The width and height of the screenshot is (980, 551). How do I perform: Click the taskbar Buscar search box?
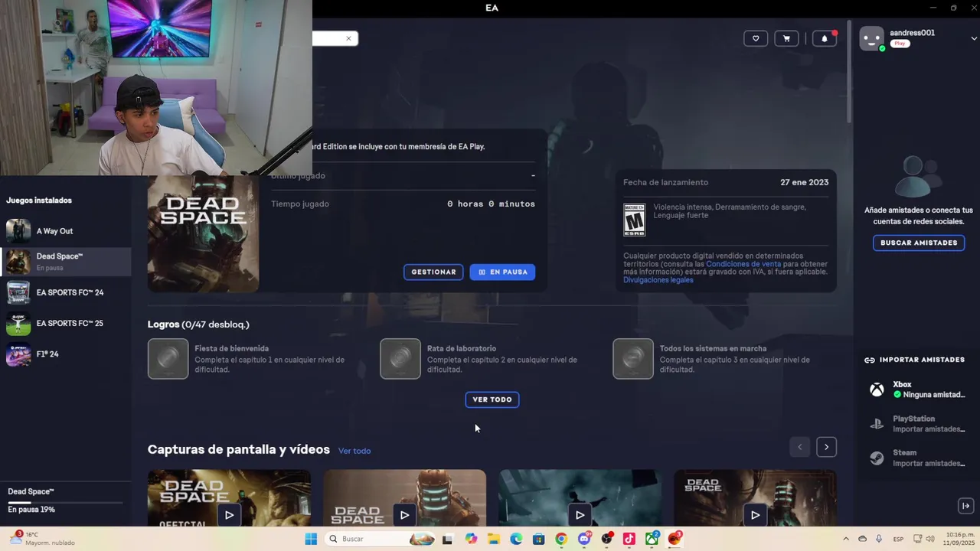click(x=381, y=539)
